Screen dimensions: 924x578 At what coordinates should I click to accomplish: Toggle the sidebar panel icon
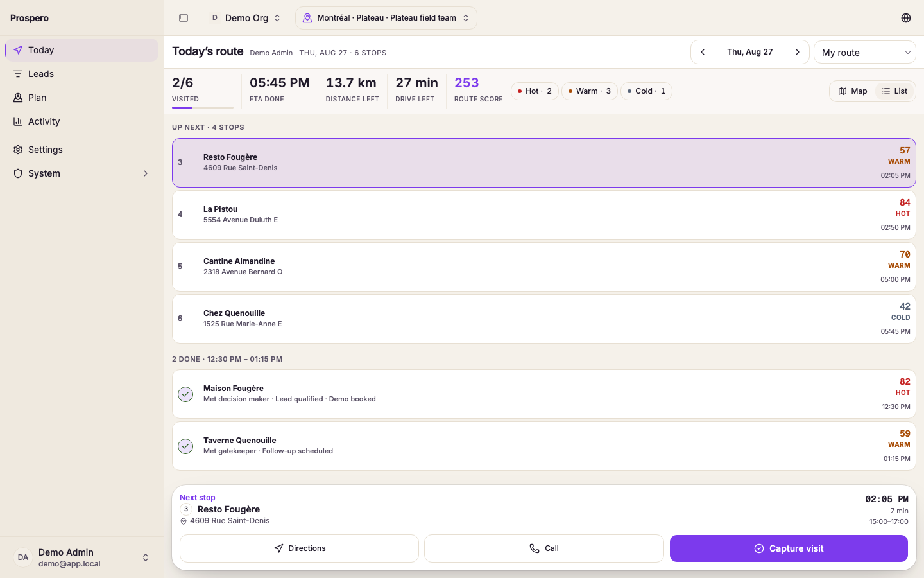(184, 18)
